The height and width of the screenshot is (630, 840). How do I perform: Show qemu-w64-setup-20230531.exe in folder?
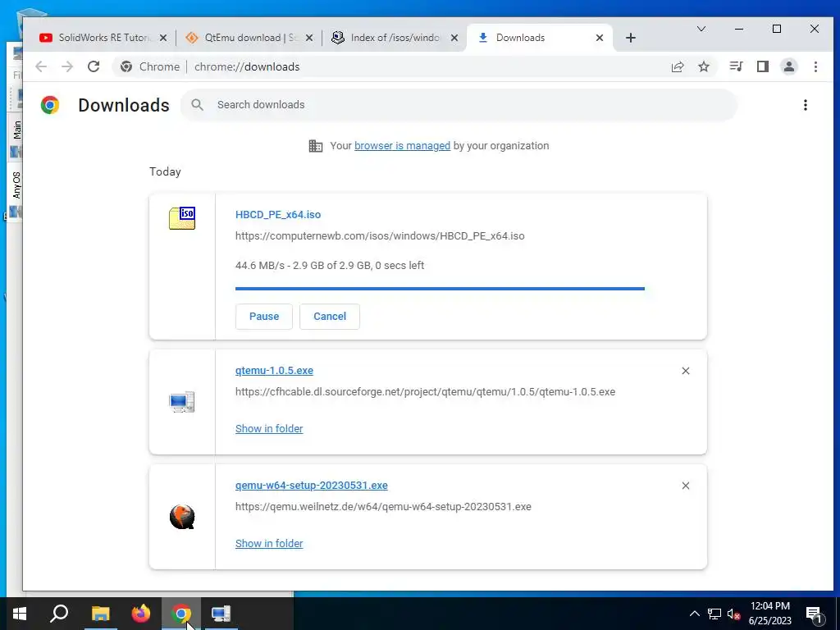(x=269, y=543)
